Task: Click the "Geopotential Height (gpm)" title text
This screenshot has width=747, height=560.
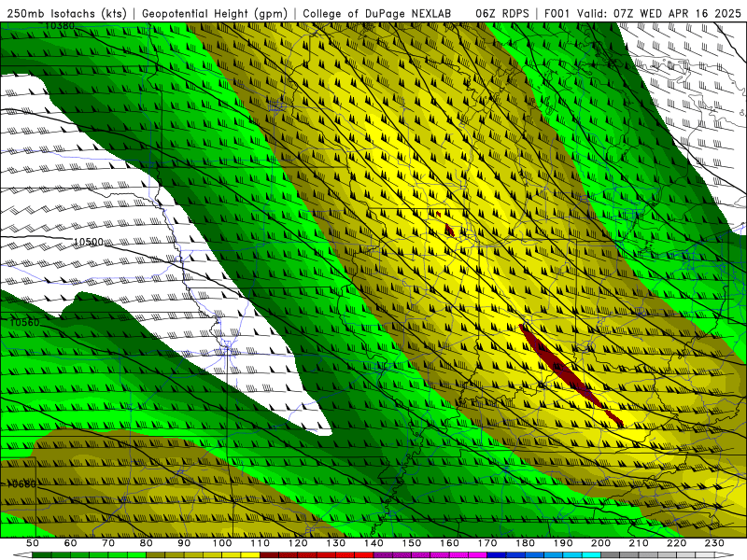Action: coord(215,14)
